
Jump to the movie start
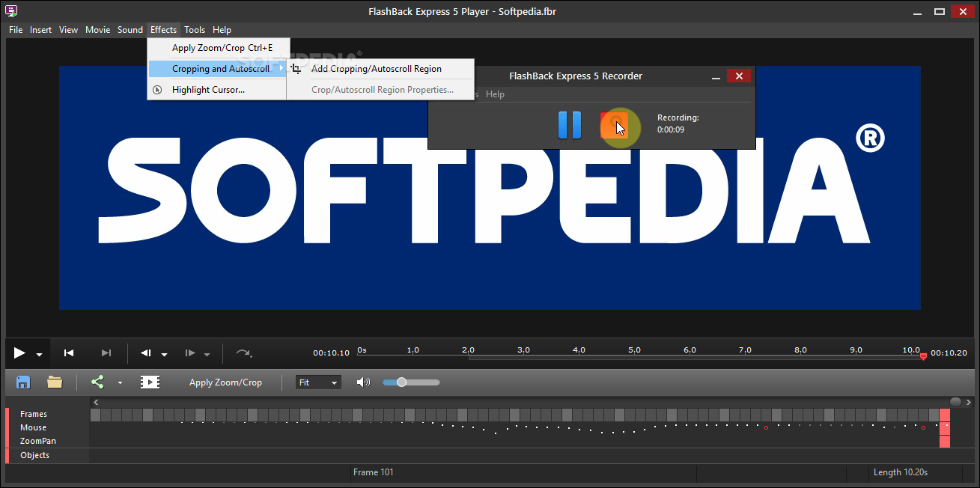point(69,353)
